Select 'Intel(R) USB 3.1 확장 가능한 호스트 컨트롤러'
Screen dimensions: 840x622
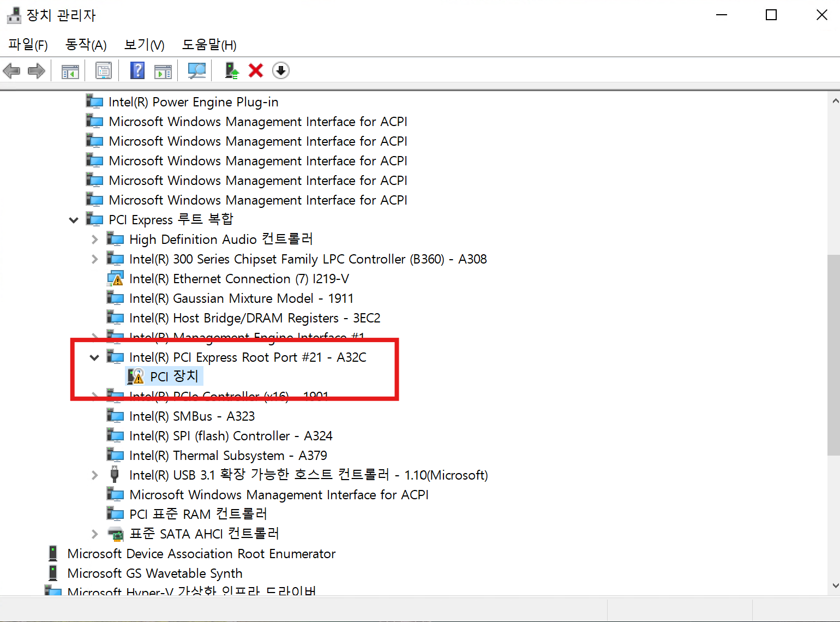pos(308,475)
